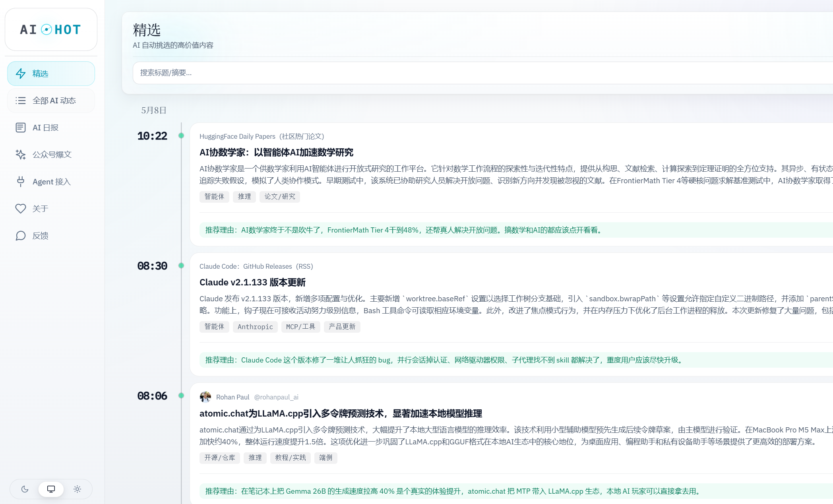
Task: Click the Rohan Paul author name
Action: click(x=232, y=397)
